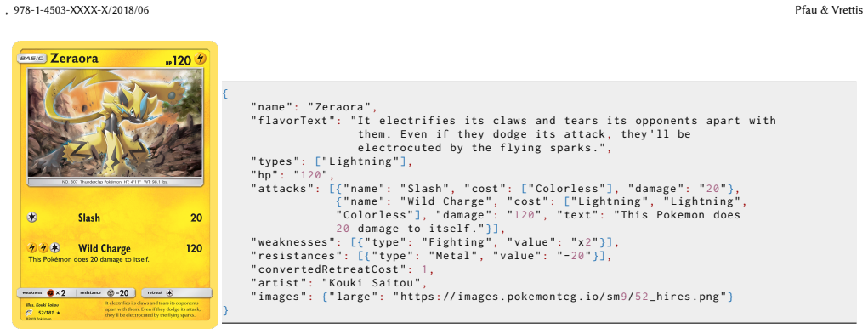The height and width of the screenshot is (334, 868).
Task: Click the Colorless energy icon next to Slash
Action: click(x=31, y=218)
